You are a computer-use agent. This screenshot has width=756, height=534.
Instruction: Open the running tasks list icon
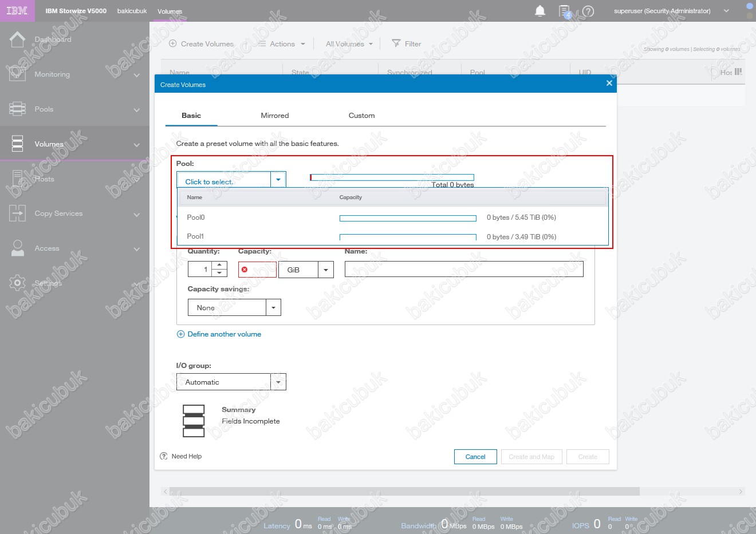[565, 11]
